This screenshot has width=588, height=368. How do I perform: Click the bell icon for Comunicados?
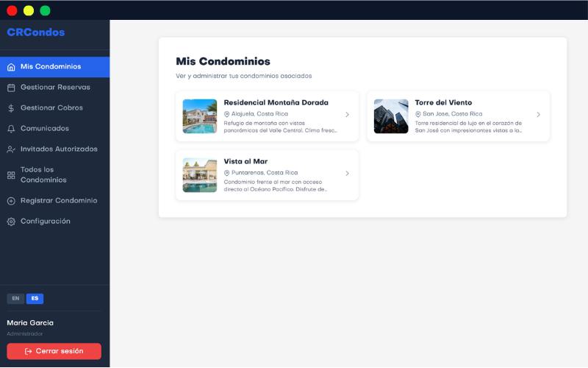pyautogui.click(x=11, y=130)
